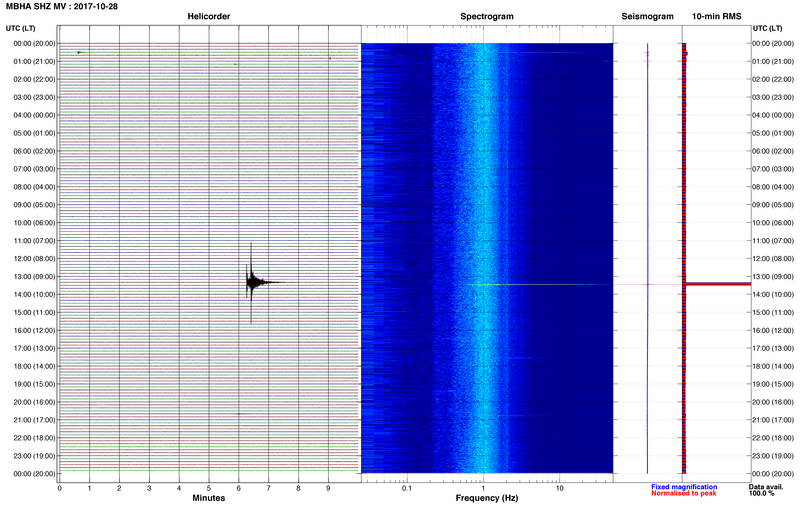Click tick label '0' on the Minutes axis

(59, 488)
